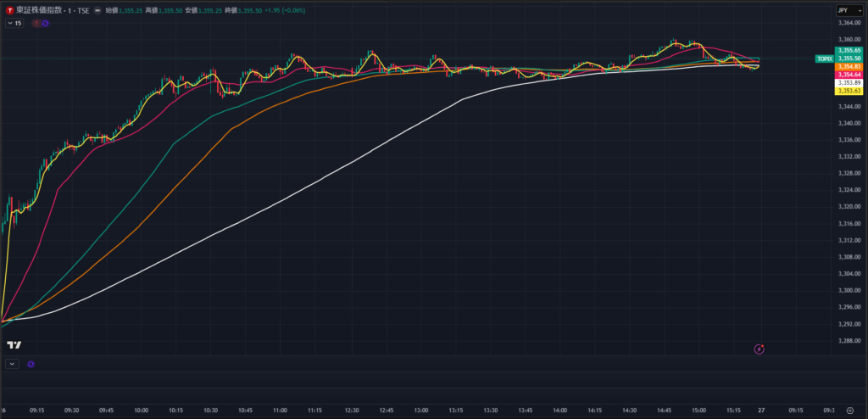Click the TradingView logo on chart
This screenshot has height=419, width=868.
click(x=14, y=344)
